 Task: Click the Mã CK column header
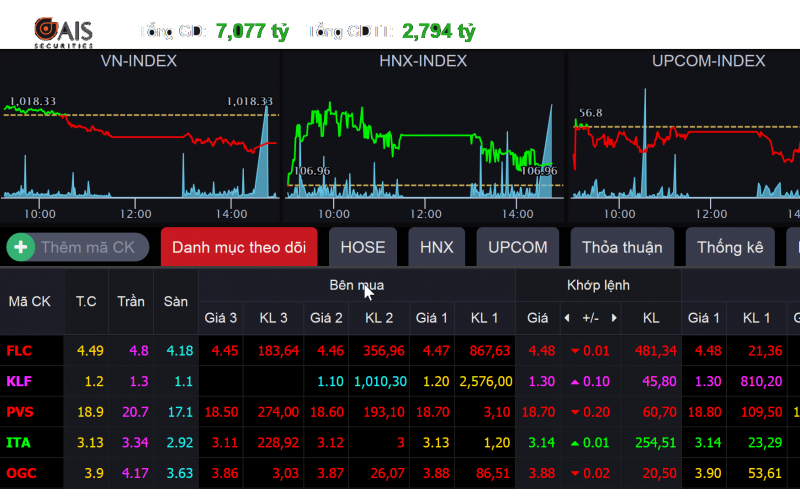[30, 301]
